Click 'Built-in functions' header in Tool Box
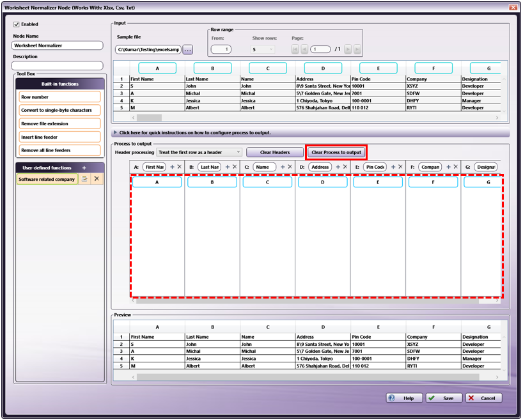This screenshot has height=420, width=523. pyautogui.click(x=60, y=84)
